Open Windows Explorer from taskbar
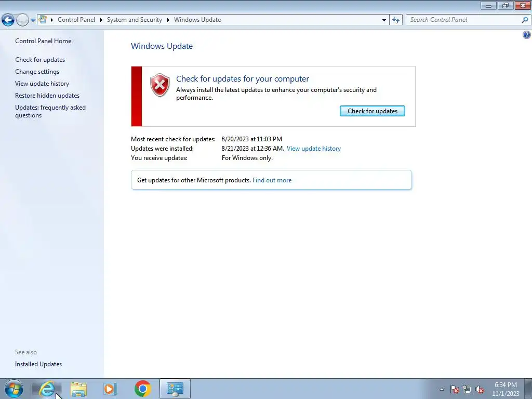The width and height of the screenshot is (532, 399). pyautogui.click(x=78, y=389)
